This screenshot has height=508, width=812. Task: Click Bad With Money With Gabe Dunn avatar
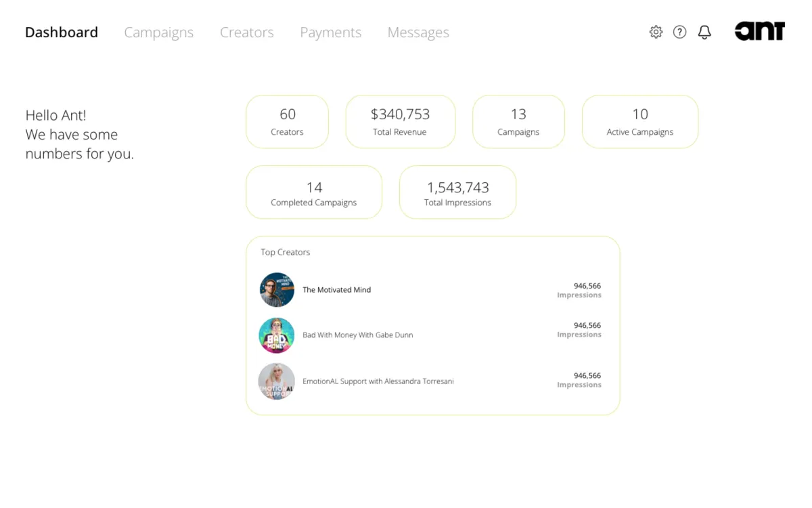point(277,335)
